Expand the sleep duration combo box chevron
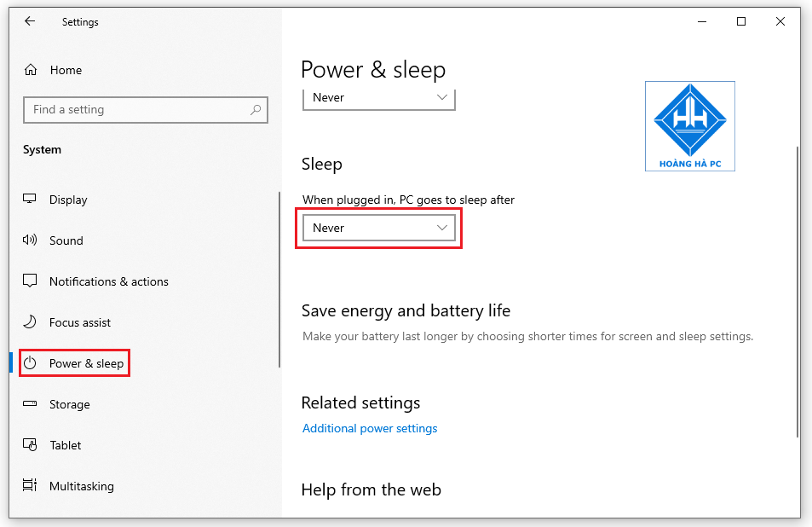 441,228
